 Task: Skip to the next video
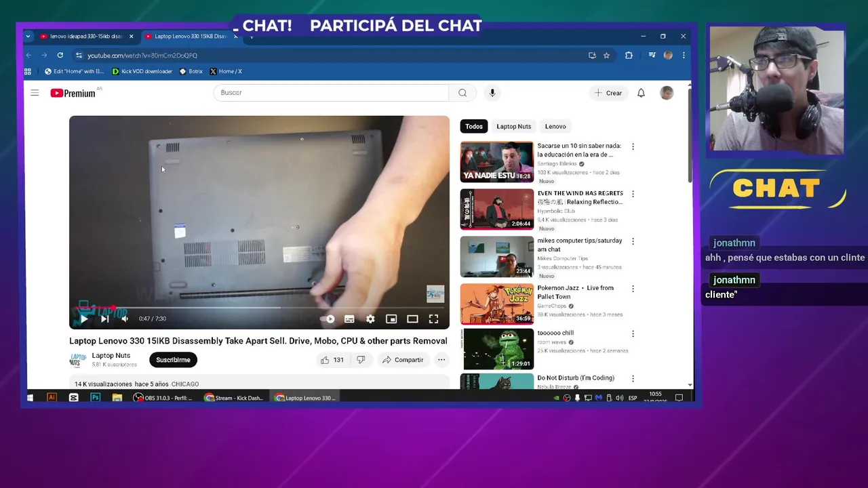[104, 319]
